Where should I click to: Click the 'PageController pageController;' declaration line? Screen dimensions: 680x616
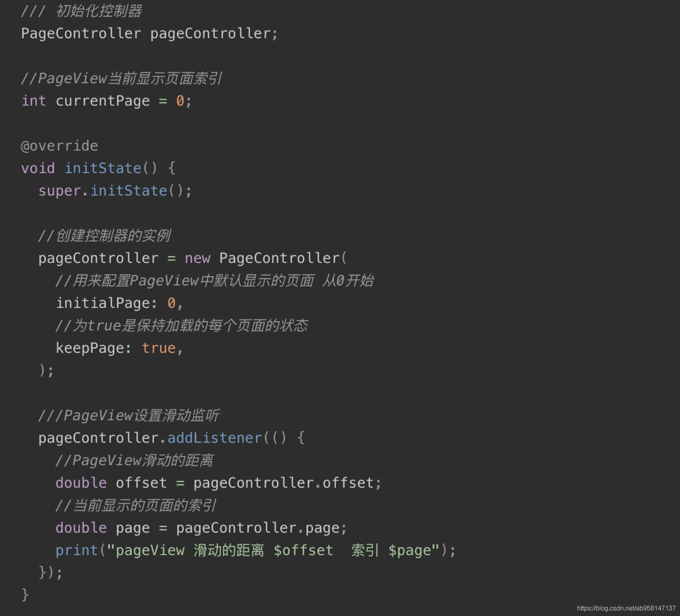coord(150,34)
